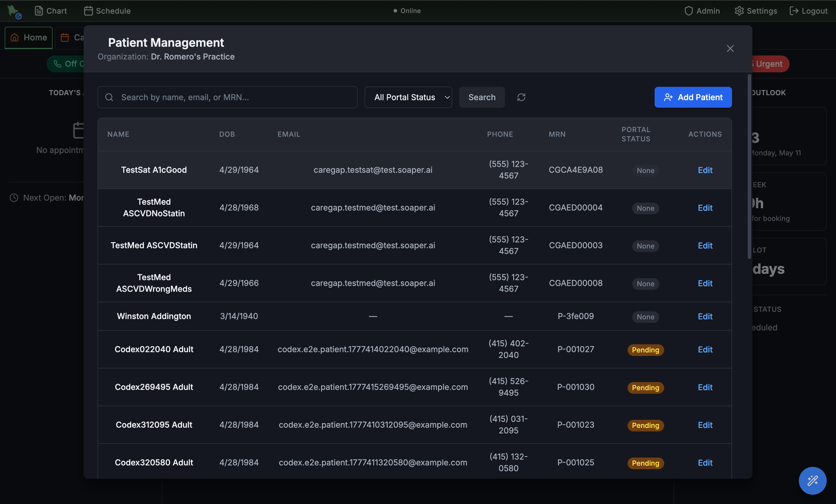Click email codex.e2e.patient.1777414022040@example.com
Viewport: 836px width, 504px height.
373,349
